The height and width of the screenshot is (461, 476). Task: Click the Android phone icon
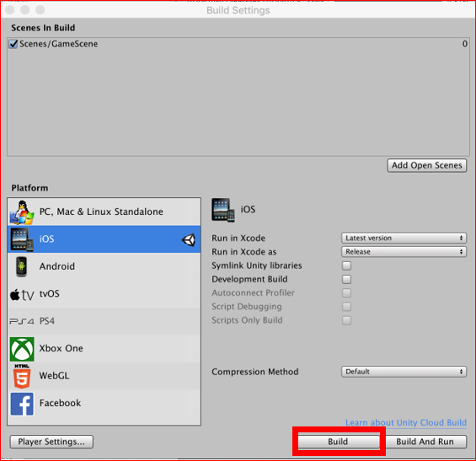(22, 266)
